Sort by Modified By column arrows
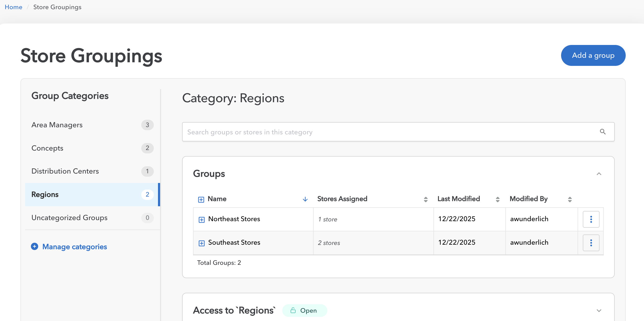Image resolution: width=644 pixels, height=321 pixels. click(570, 199)
